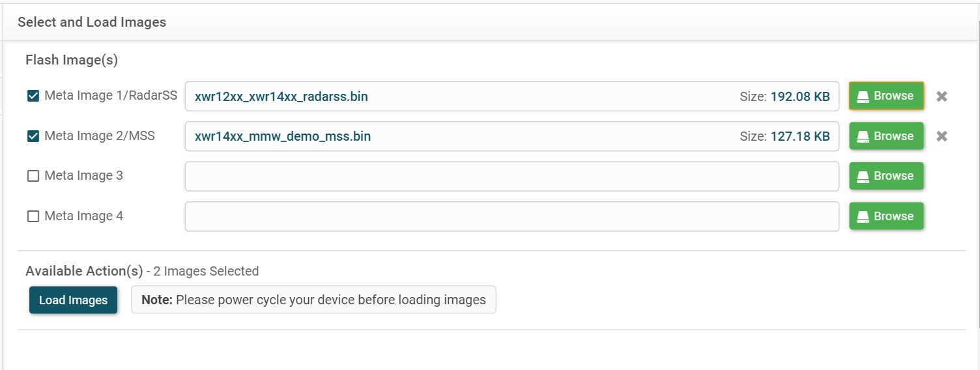980x370 pixels.
Task: Browse for Meta Image 1/RadarSS file
Action: click(886, 96)
